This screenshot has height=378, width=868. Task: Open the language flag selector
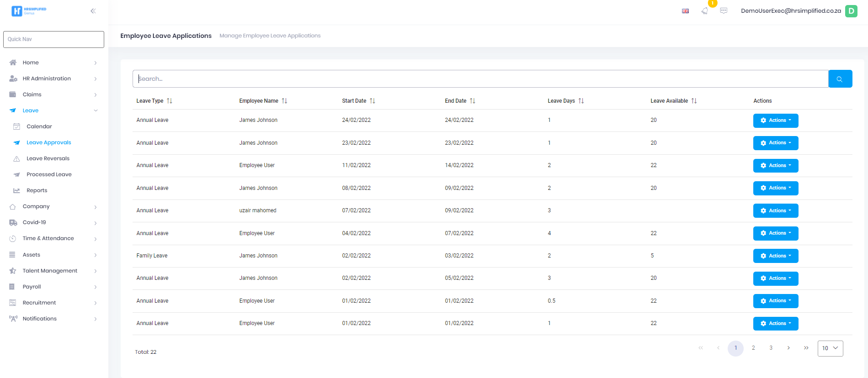685,11
